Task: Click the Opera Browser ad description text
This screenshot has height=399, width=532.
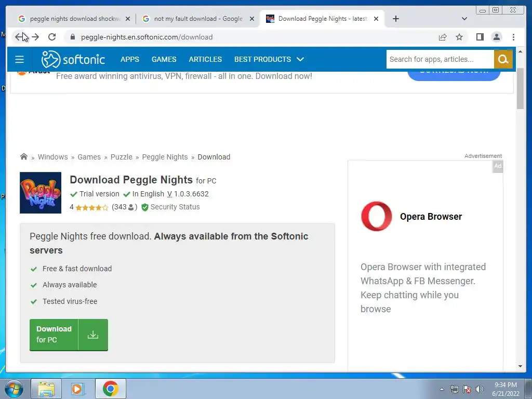Action: point(423,288)
